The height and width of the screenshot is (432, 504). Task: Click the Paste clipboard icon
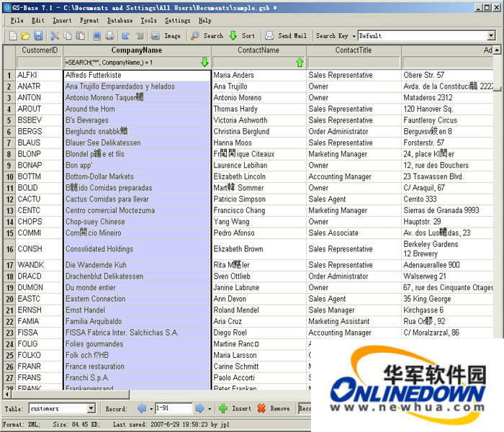click(x=81, y=36)
